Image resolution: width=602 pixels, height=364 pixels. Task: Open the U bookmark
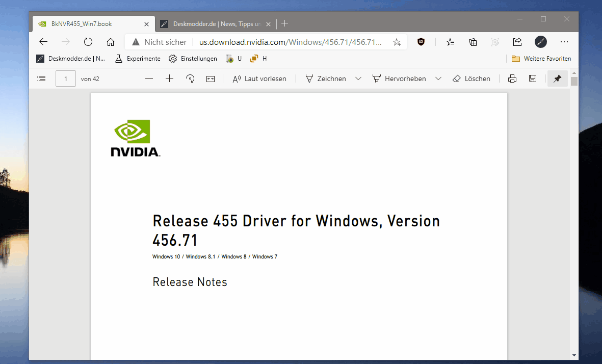(234, 59)
